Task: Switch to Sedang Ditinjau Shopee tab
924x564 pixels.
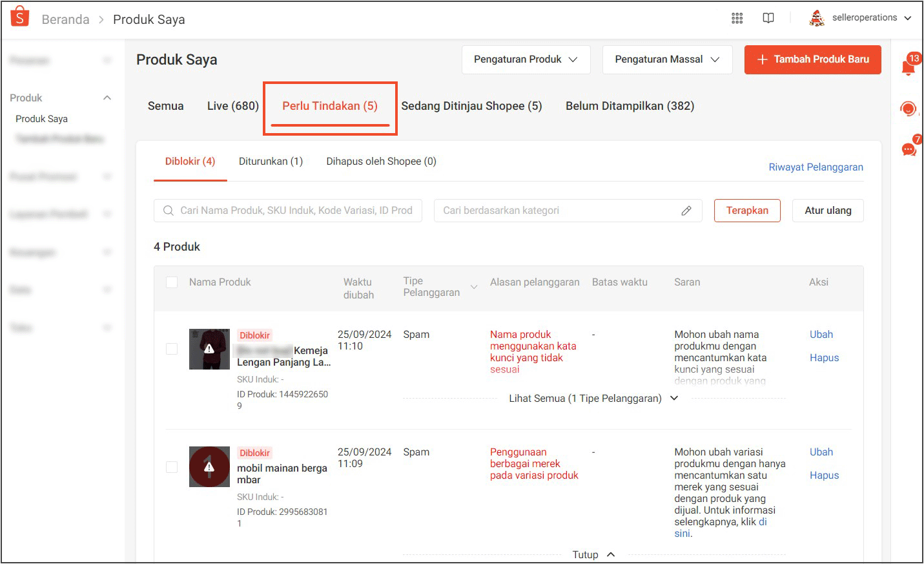Action: [x=471, y=106]
